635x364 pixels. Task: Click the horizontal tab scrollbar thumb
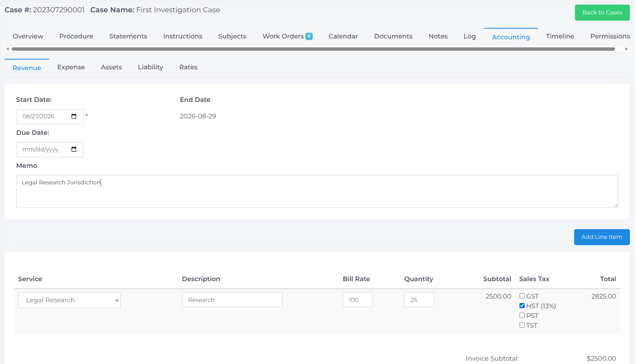(x=313, y=49)
